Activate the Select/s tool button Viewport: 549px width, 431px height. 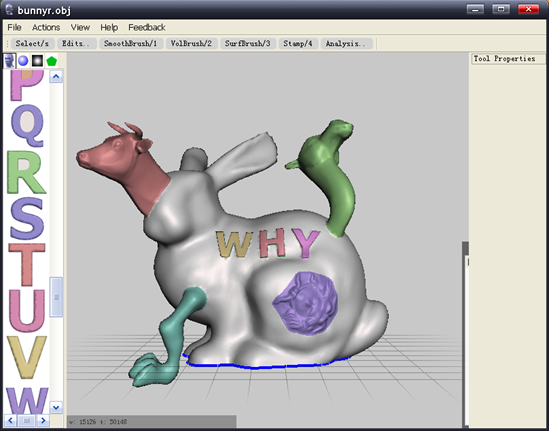click(32, 44)
